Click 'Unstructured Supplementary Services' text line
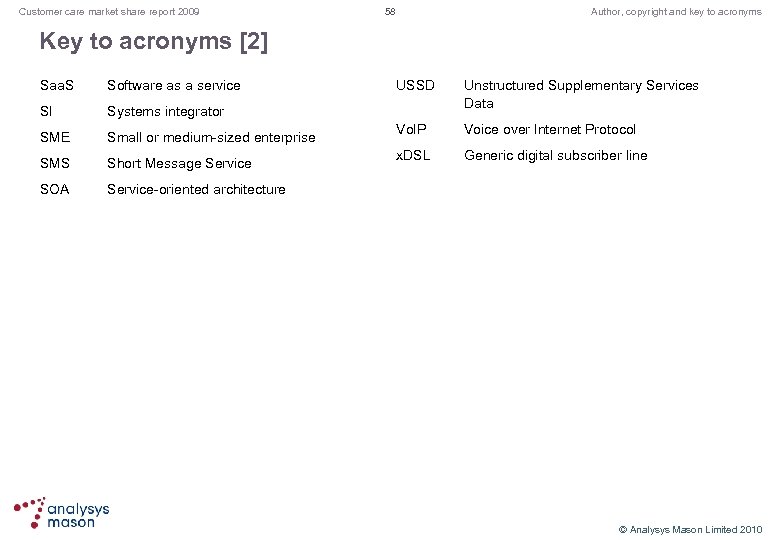This screenshot has width=780, height=540. [581, 86]
